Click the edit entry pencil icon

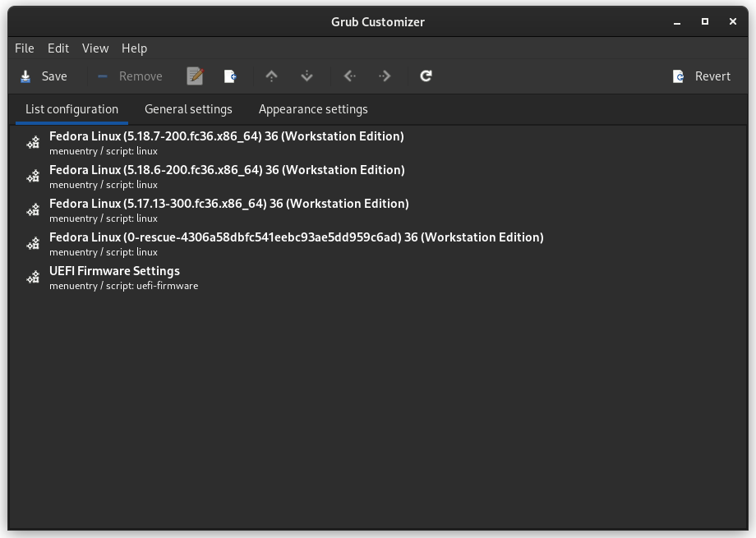[195, 76]
